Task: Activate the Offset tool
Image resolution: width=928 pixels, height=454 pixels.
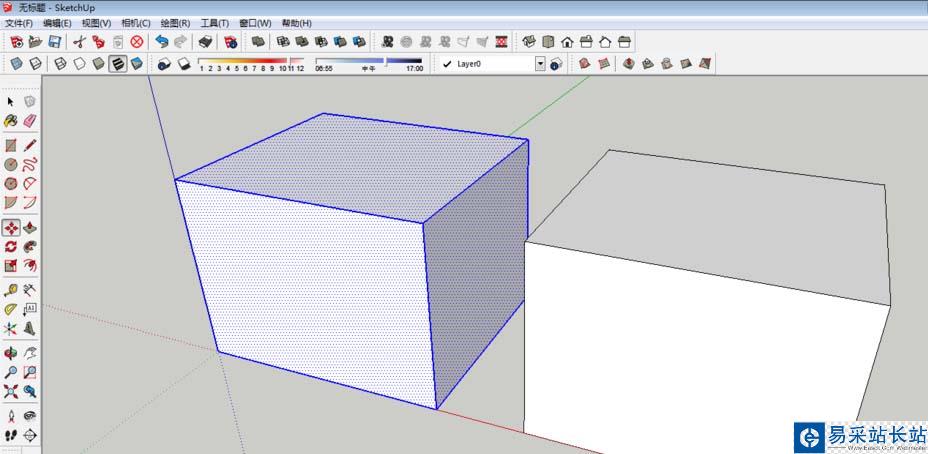Action: 30,266
